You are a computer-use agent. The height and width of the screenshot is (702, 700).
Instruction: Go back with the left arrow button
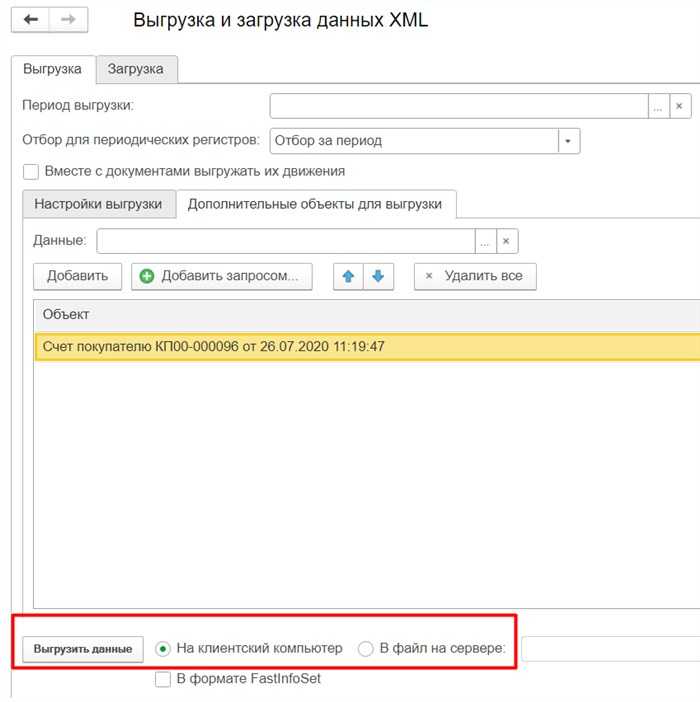click(x=30, y=20)
